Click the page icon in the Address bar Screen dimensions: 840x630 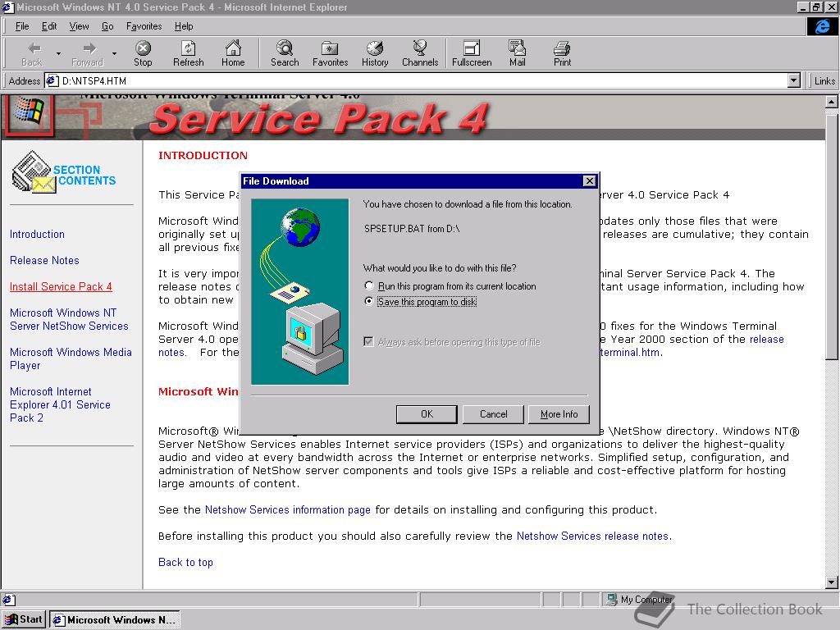pos(52,81)
